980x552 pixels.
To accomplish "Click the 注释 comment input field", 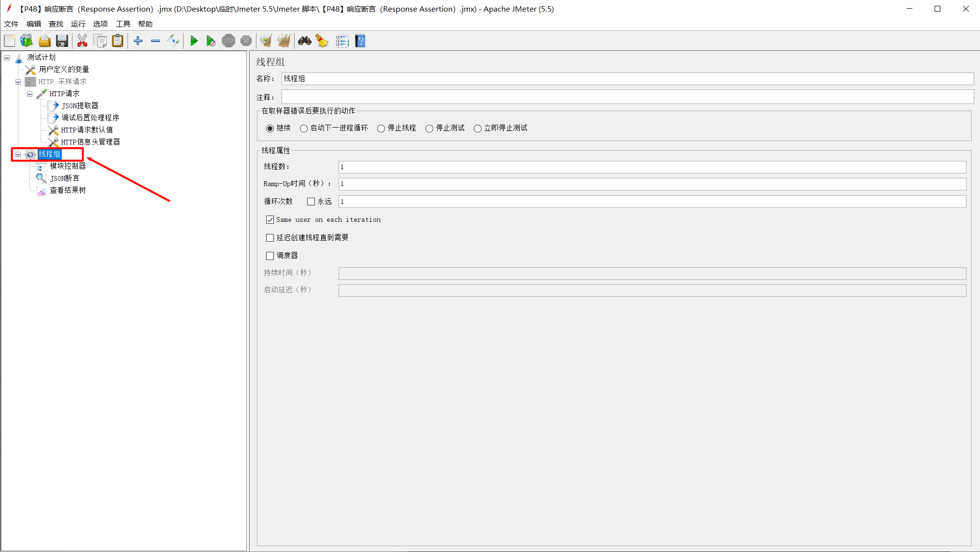I will pos(627,97).
